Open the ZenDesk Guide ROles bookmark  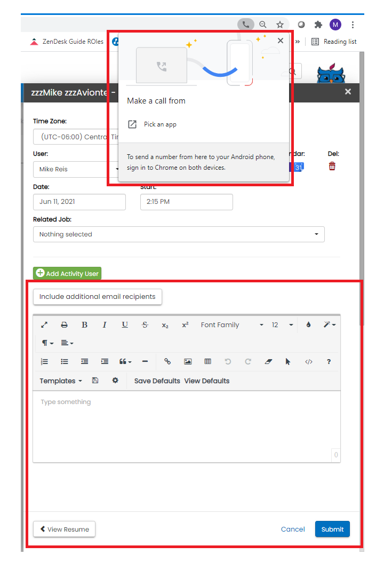click(x=67, y=42)
